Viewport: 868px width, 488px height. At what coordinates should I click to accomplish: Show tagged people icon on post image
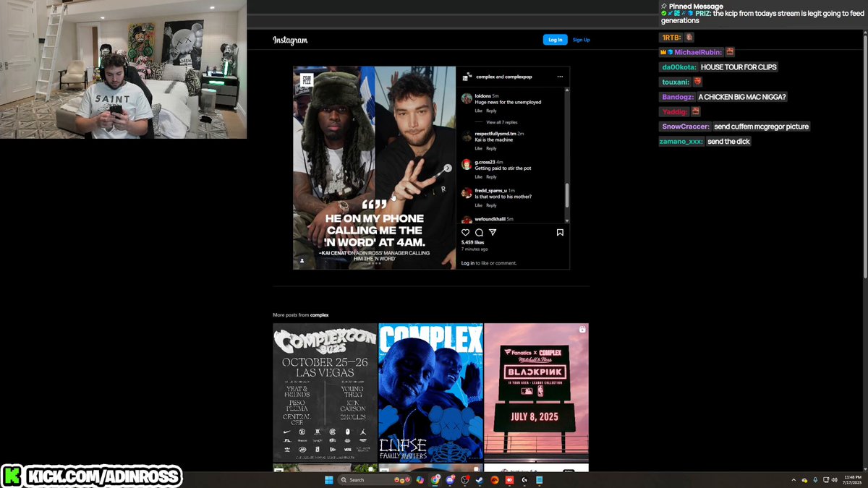[x=302, y=260]
